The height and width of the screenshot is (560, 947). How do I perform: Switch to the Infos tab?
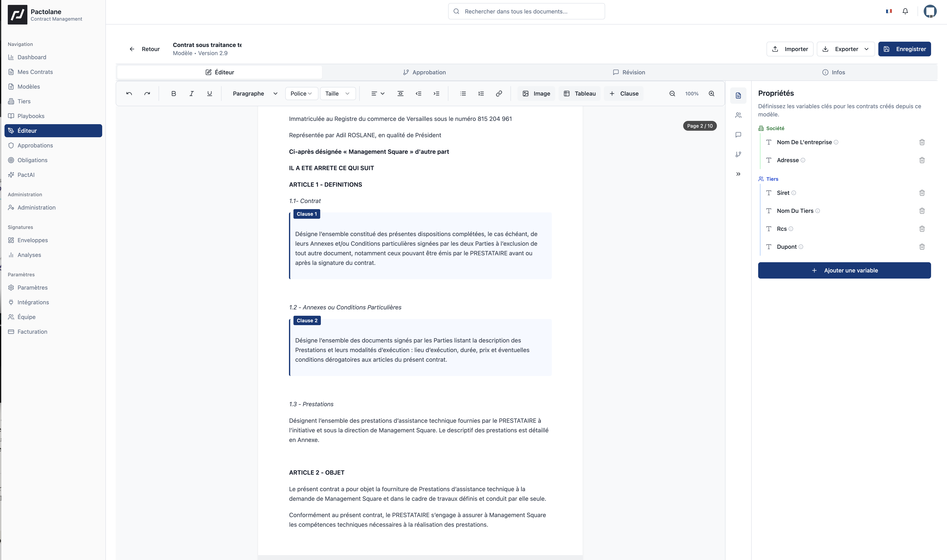tap(834, 72)
